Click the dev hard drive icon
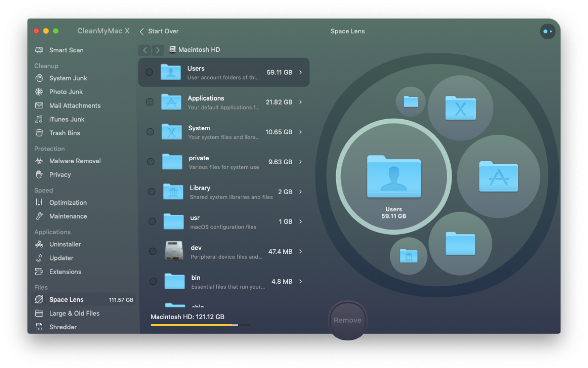This screenshot has height=368, width=588. 174,251
